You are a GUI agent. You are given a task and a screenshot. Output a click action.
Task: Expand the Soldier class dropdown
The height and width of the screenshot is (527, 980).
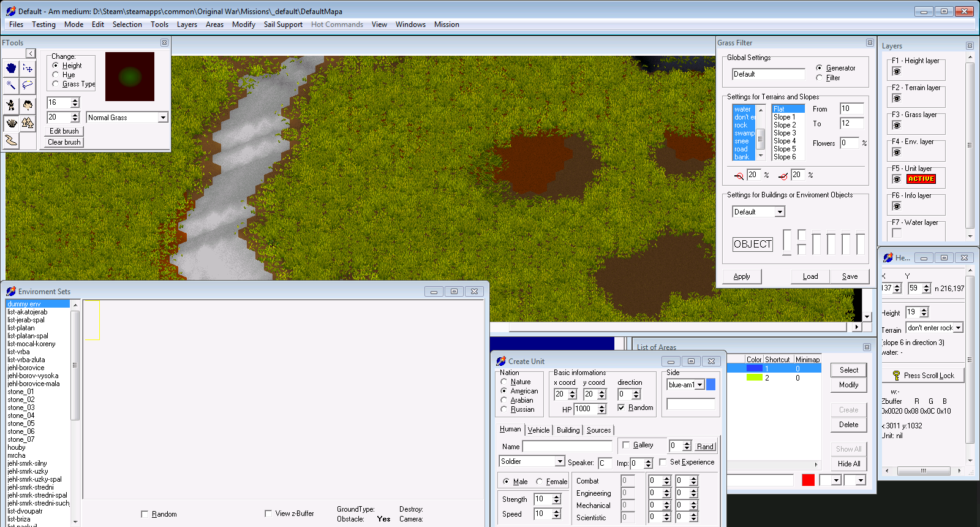(x=560, y=461)
